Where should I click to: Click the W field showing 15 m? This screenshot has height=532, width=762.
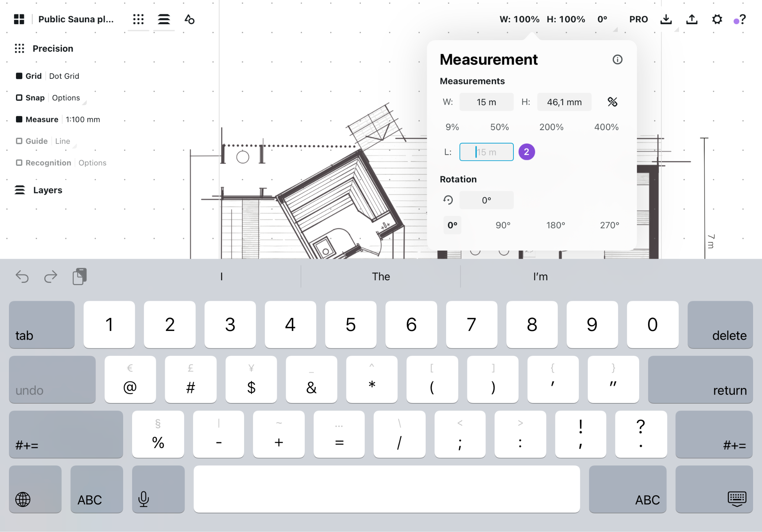coord(486,102)
